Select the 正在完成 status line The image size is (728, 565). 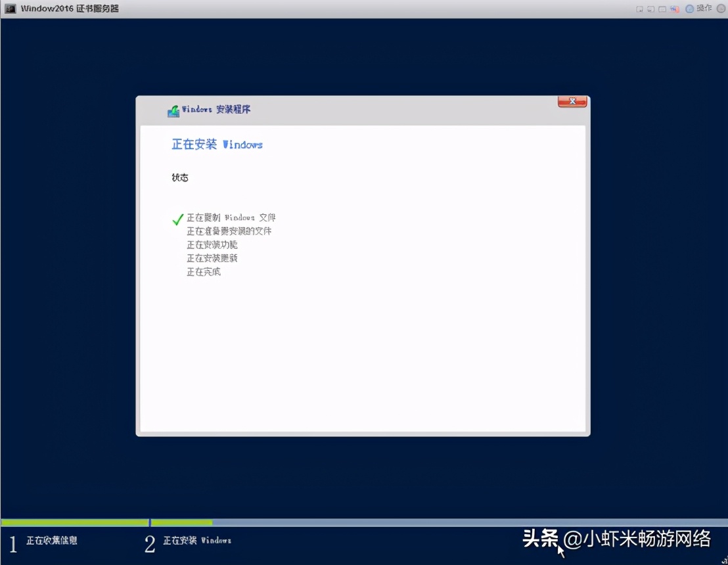[204, 271]
